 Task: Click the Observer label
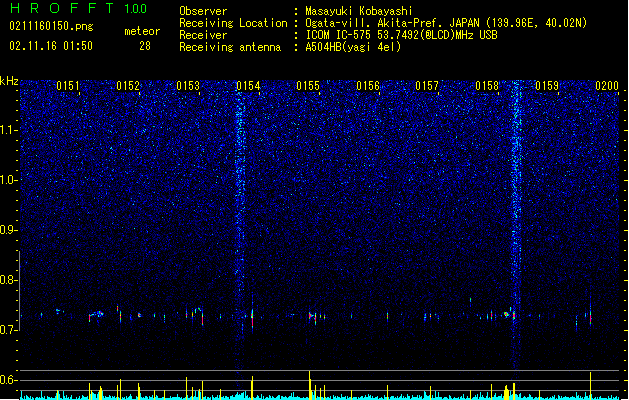[203, 11]
